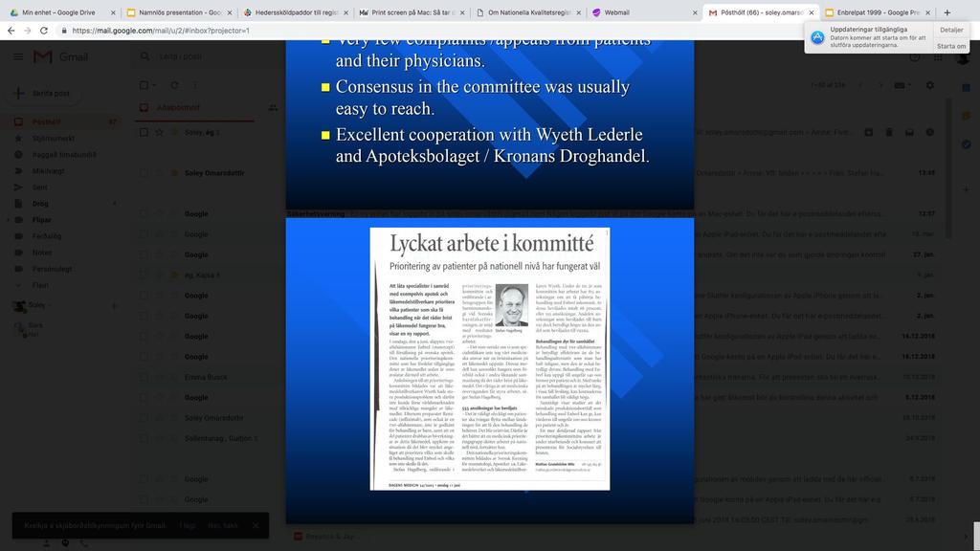This screenshot has height=551, width=980.
Task: Open the social category tab people icon
Action: click(x=273, y=107)
